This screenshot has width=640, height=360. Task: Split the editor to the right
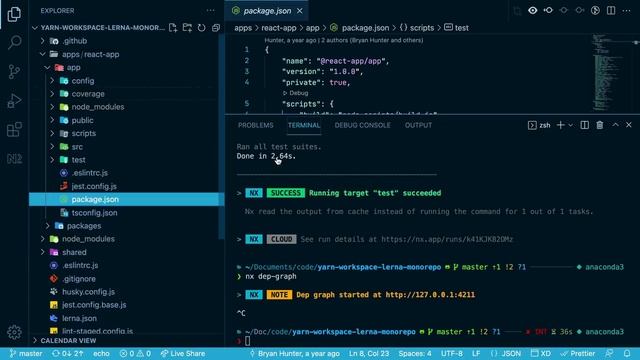pos(611,11)
